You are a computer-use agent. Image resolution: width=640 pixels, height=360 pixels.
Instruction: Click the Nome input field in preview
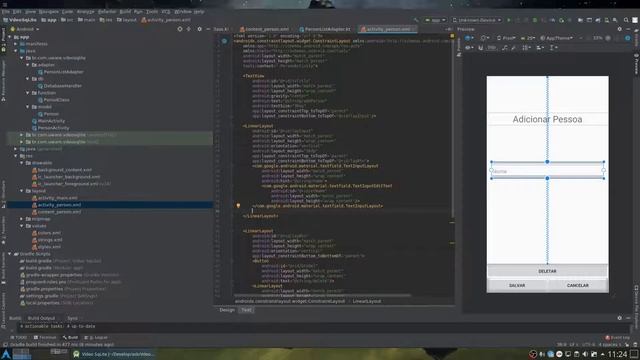point(547,171)
